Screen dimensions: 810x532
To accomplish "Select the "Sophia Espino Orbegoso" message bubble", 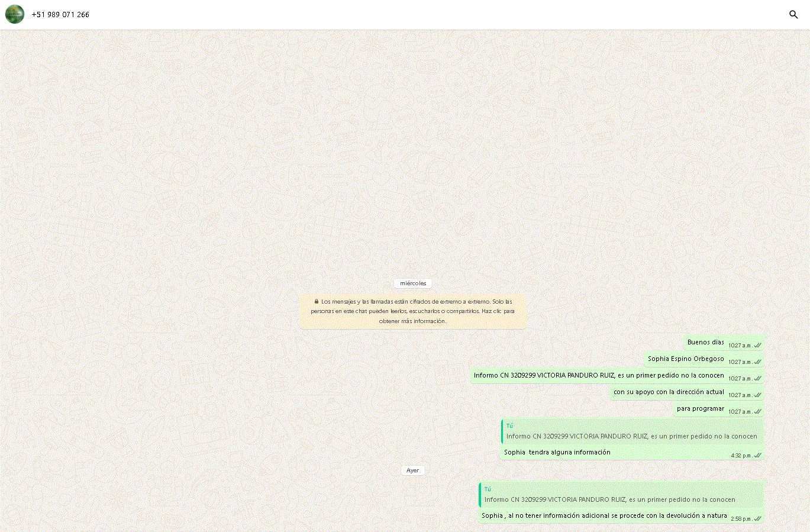I will [x=685, y=359].
